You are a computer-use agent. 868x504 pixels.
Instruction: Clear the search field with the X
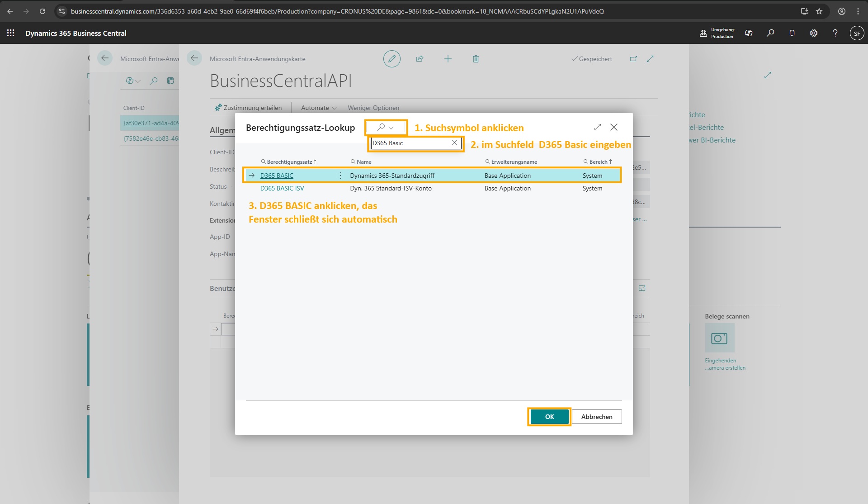tap(454, 143)
